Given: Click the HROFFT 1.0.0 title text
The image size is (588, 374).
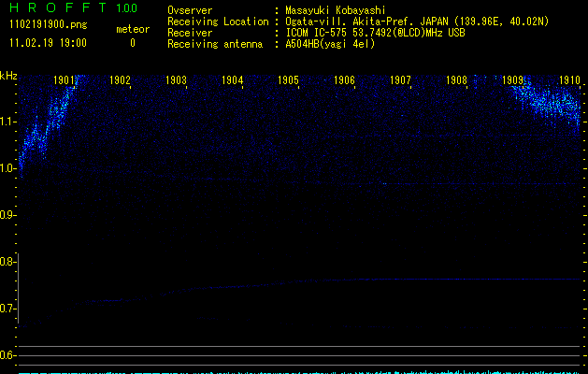Looking at the screenshot, I should click(x=74, y=7).
